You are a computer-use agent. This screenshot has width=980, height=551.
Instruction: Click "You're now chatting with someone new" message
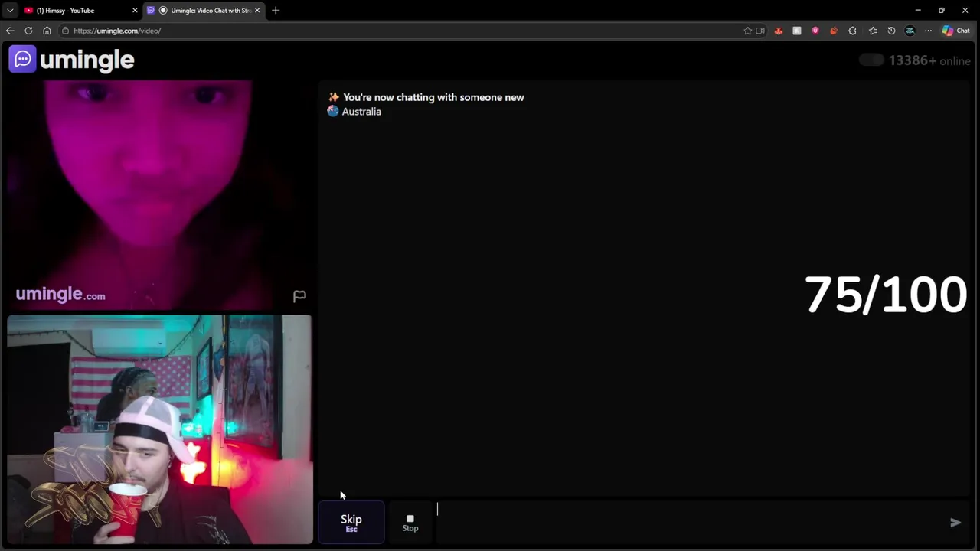pyautogui.click(x=433, y=97)
